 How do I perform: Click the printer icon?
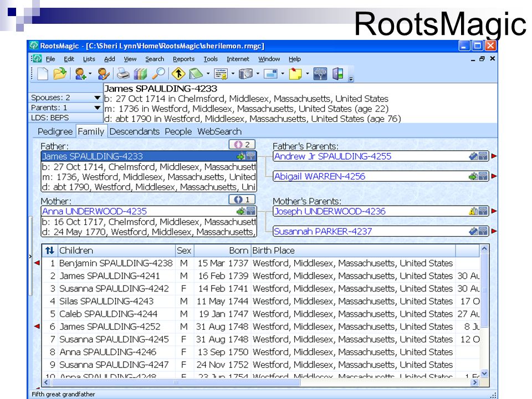[123, 74]
